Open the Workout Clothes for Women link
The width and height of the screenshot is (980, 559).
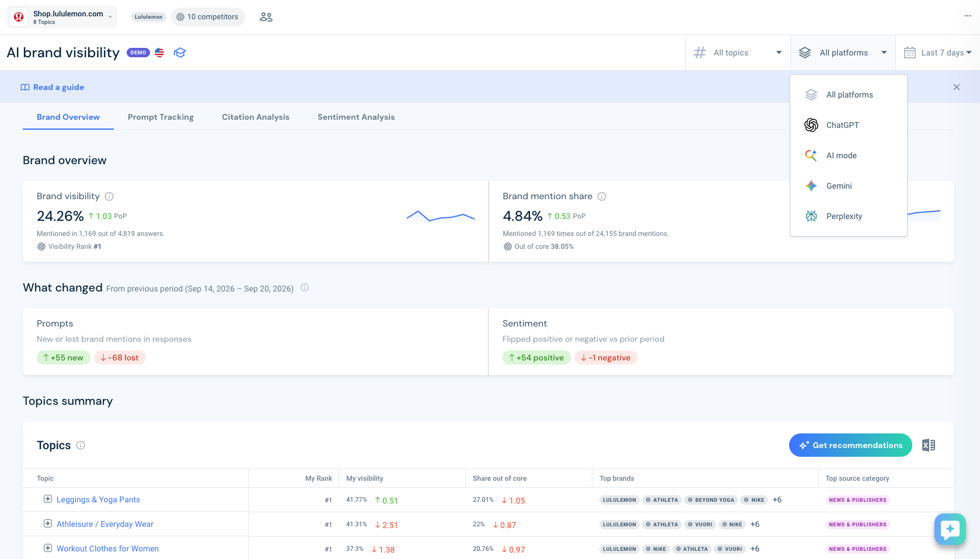(107, 548)
